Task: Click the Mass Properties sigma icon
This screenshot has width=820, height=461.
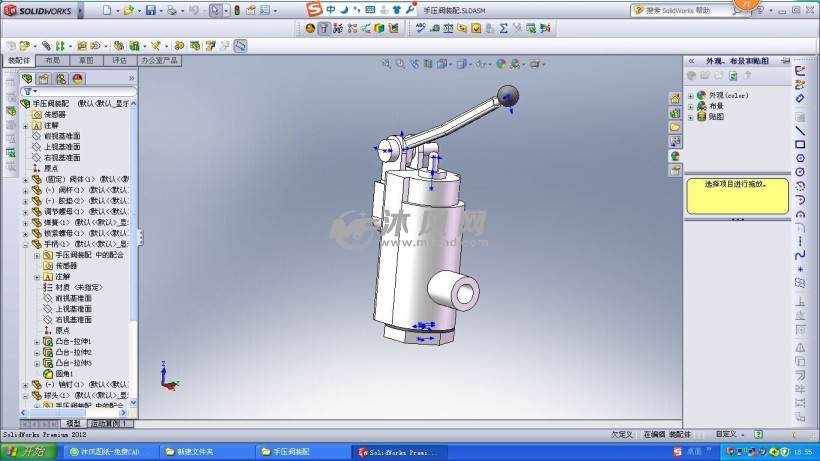Action: pyautogui.click(x=503, y=28)
